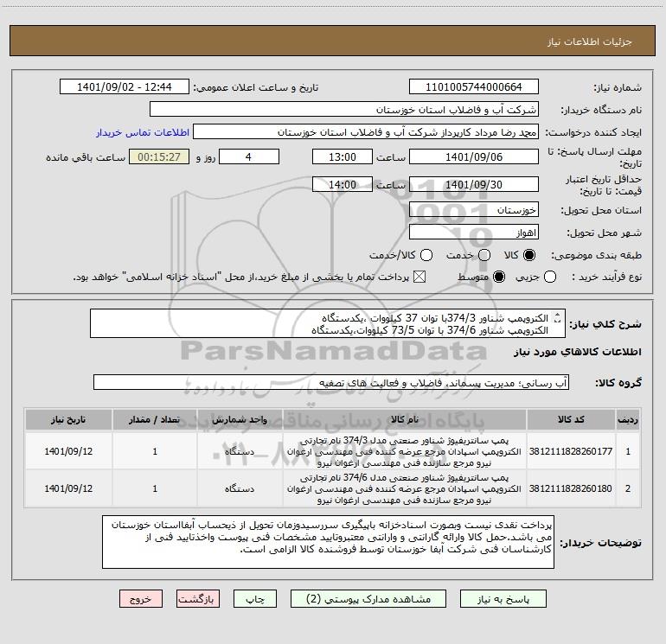Open 'اطلاعات تماس خریدار' link
The image size is (666, 644).
point(143,132)
